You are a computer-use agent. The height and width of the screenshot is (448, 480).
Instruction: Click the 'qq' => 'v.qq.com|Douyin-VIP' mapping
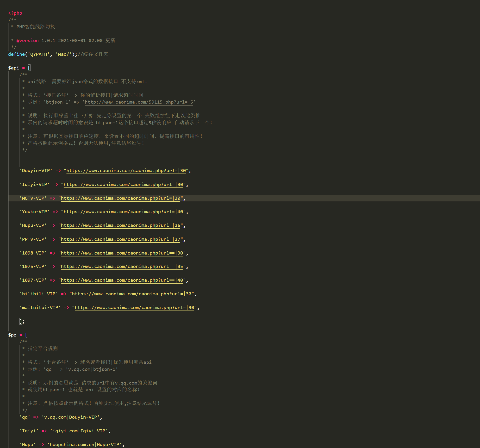pyautogui.click(x=60, y=417)
